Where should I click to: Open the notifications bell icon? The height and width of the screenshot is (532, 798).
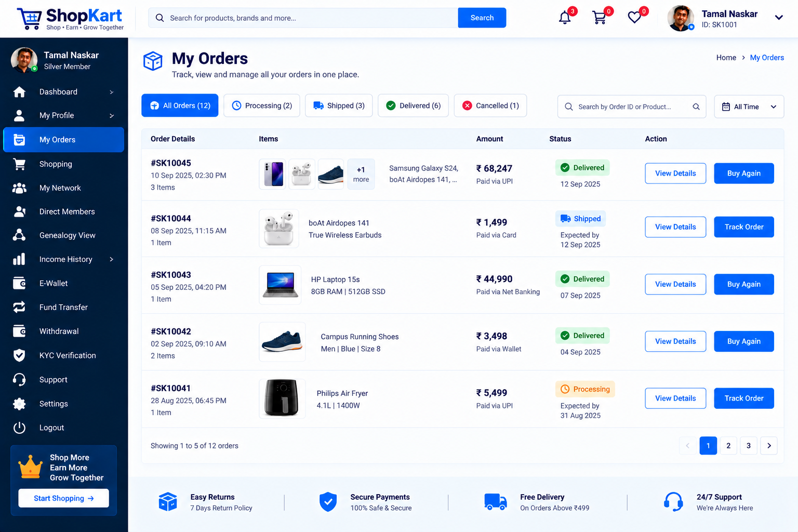point(565,18)
